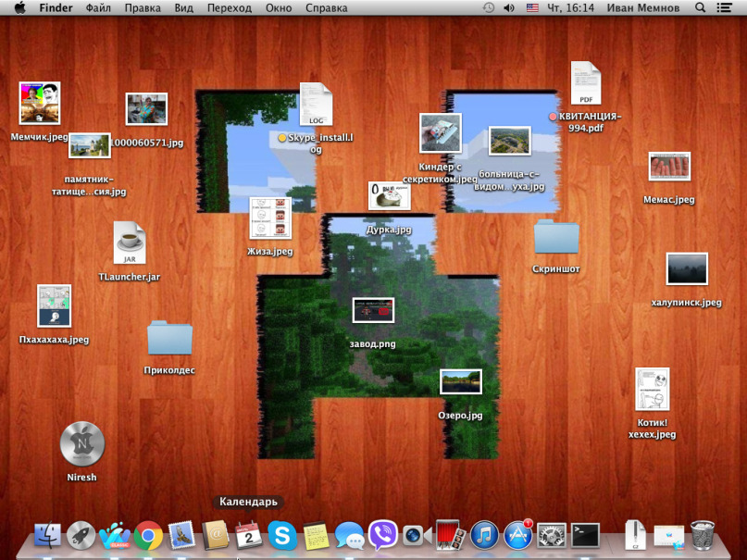Select the Киндер с секретиком.jpeg thumbnail
Viewport: 747px width, 560px height.
coord(441,133)
